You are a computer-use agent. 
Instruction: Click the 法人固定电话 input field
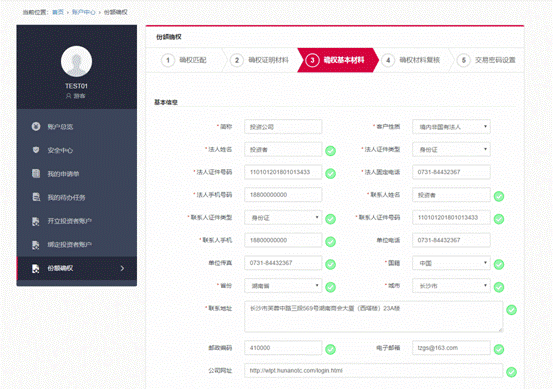point(451,172)
